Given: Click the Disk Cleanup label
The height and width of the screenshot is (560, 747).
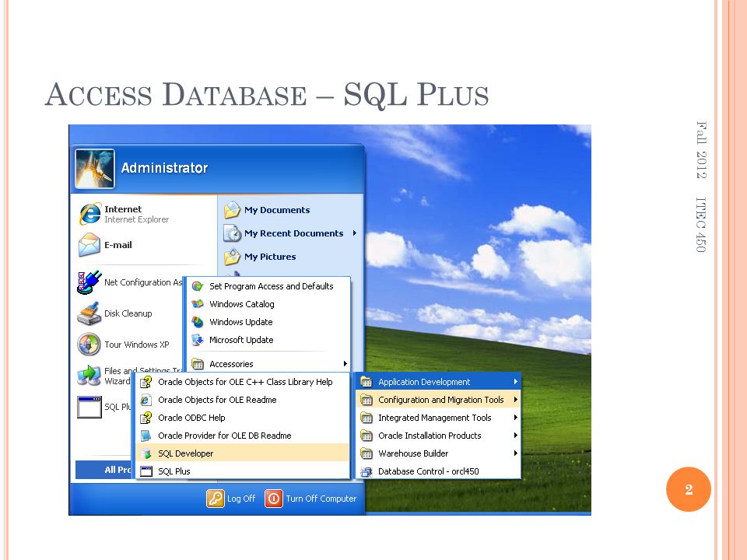Looking at the screenshot, I should [x=128, y=313].
